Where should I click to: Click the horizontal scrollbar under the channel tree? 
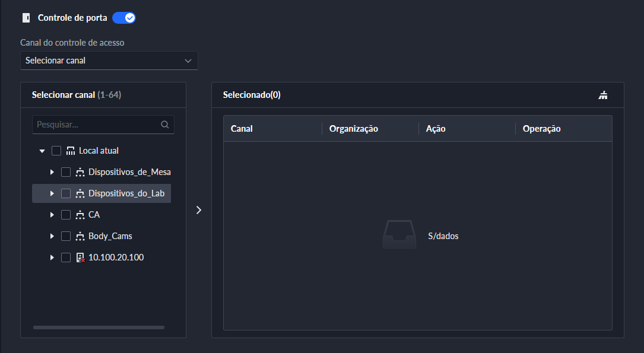click(x=99, y=327)
